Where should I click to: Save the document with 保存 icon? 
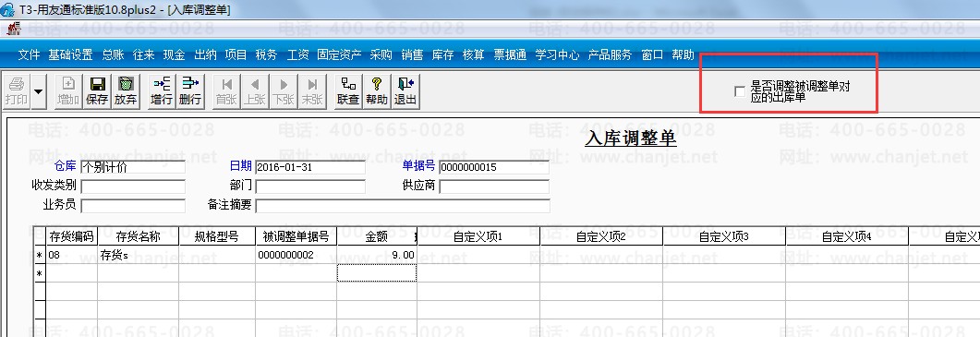pyautogui.click(x=97, y=91)
